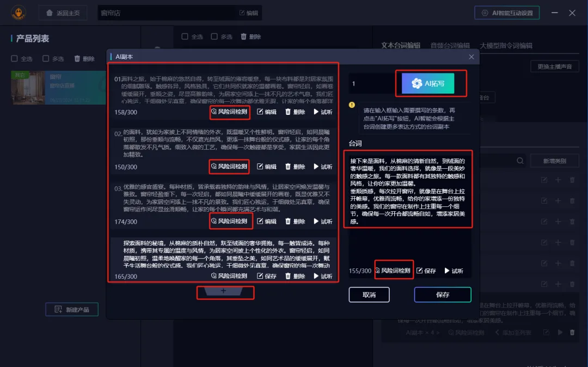Image resolution: width=588 pixels, height=367 pixels.
Task: Open AI智能互动设置 settings
Action: coord(507,13)
